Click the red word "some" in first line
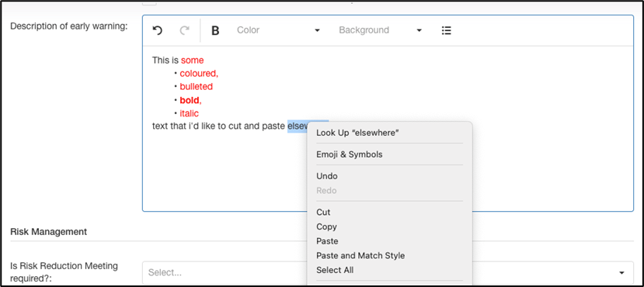The width and height of the screenshot is (644, 287). coord(192,61)
